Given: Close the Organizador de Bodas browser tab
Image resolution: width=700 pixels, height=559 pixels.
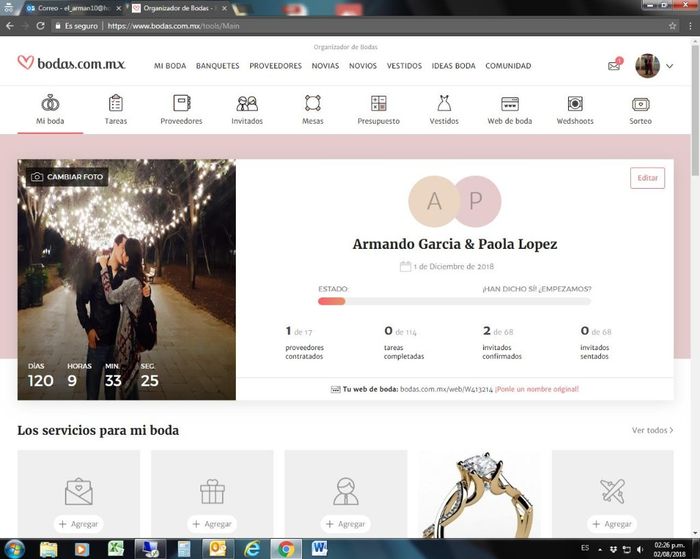Looking at the screenshot, I should pyautogui.click(x=224, y=8).
